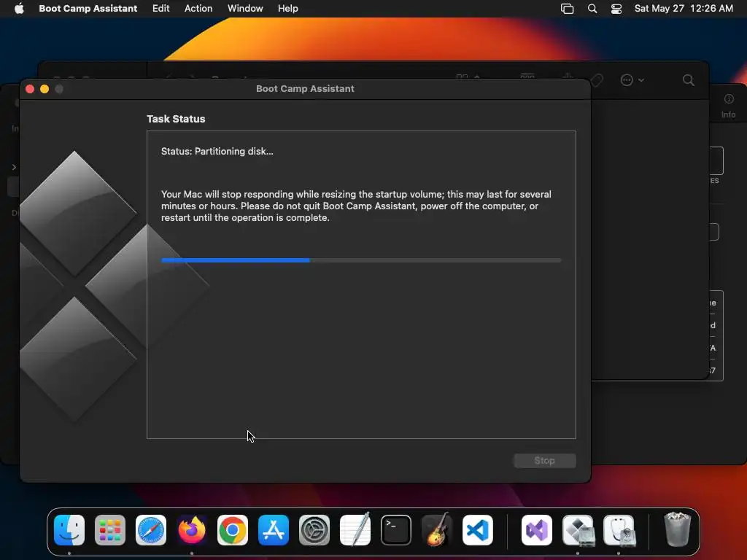This screenshot has height=560, width=747.
Task: Open Spotlight search in the menu bar
Action: [x=592, y=8]
